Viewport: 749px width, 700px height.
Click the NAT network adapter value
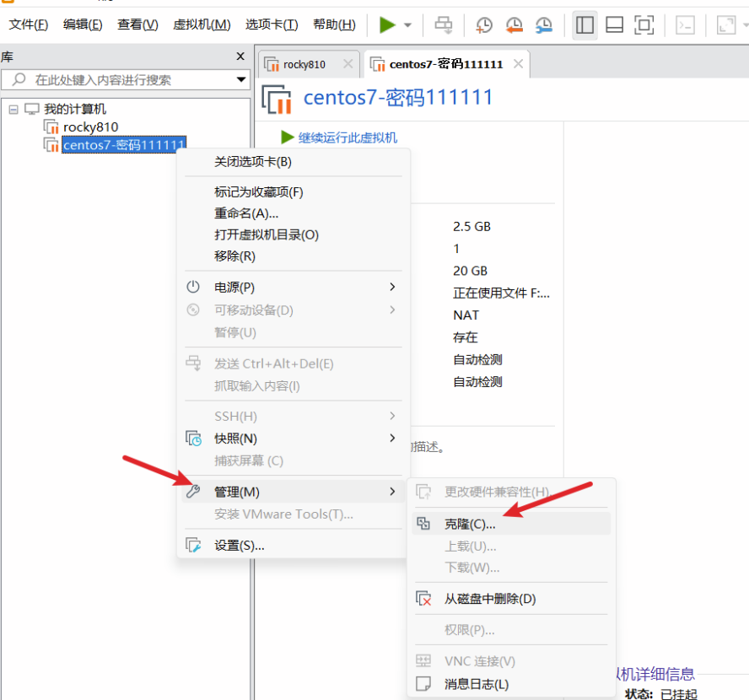(466, 315)
